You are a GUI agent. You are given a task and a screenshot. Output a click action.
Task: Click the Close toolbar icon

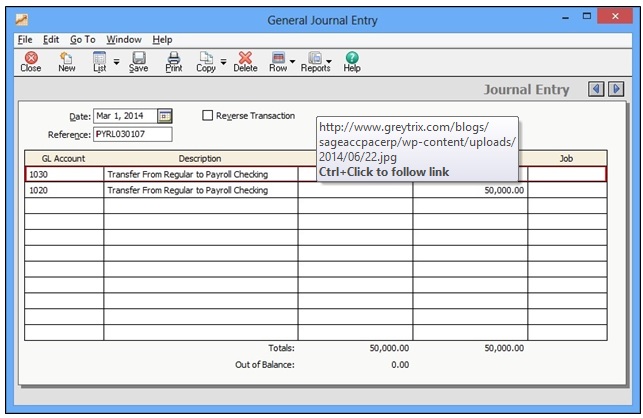coord(31,62)
